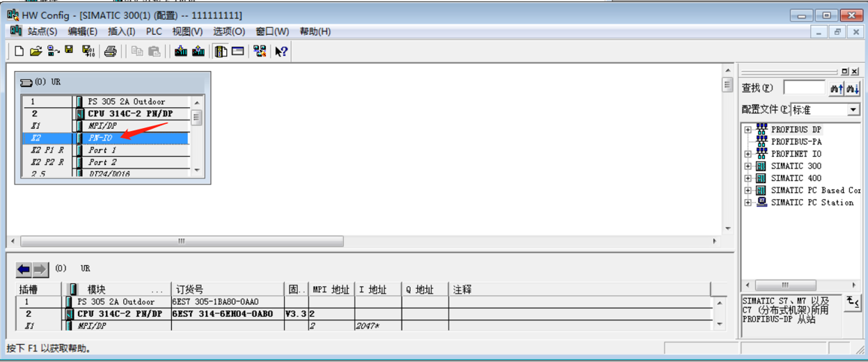
Task: Click the catalog panel dock button
Action: (x=845, y=71)
